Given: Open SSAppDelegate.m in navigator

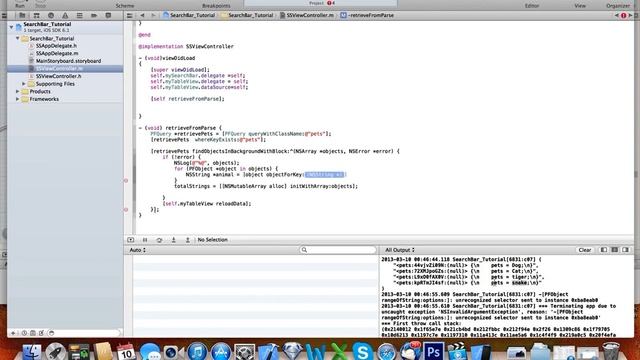Looking at the screenshot, I should [57, 53].
